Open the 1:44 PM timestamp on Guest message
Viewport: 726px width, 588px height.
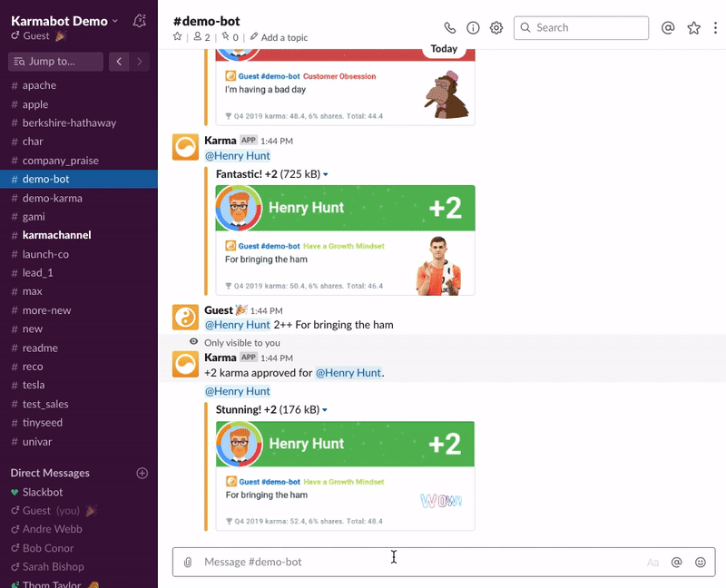tap(266, 311)
